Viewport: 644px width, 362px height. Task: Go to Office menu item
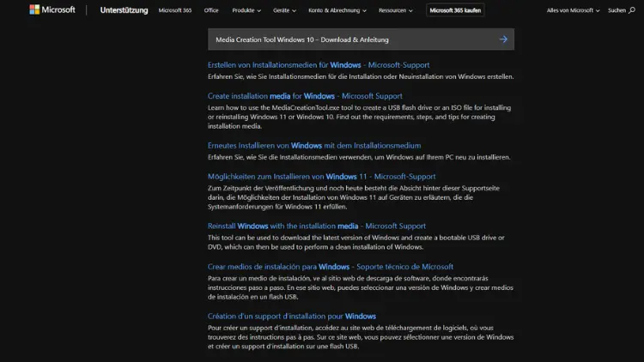click(211, 10)
